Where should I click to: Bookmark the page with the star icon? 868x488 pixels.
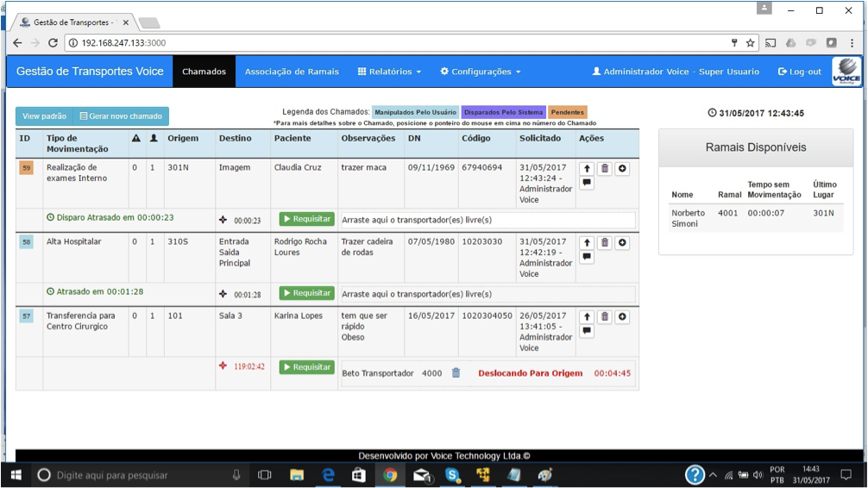click(x=751, y=42)
